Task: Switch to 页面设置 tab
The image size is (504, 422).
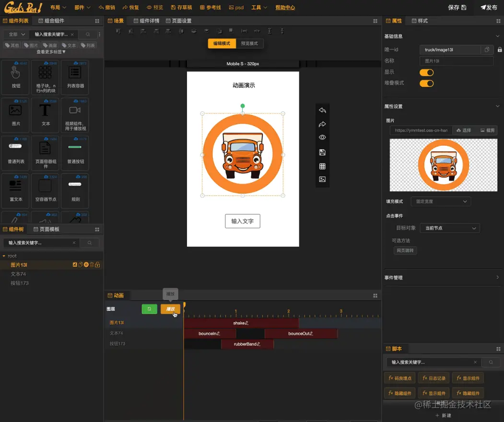Action: click(x=179, y=21)
